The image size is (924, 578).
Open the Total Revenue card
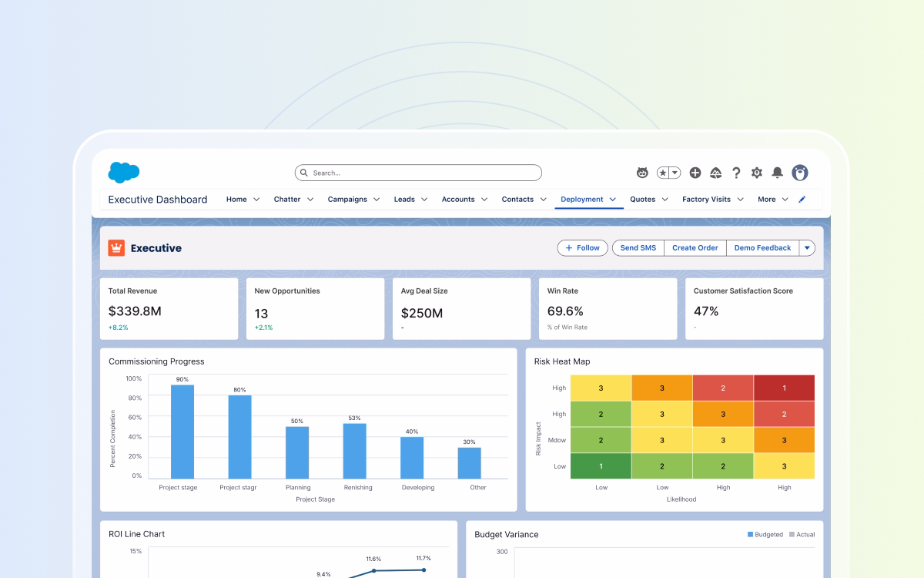169,308
